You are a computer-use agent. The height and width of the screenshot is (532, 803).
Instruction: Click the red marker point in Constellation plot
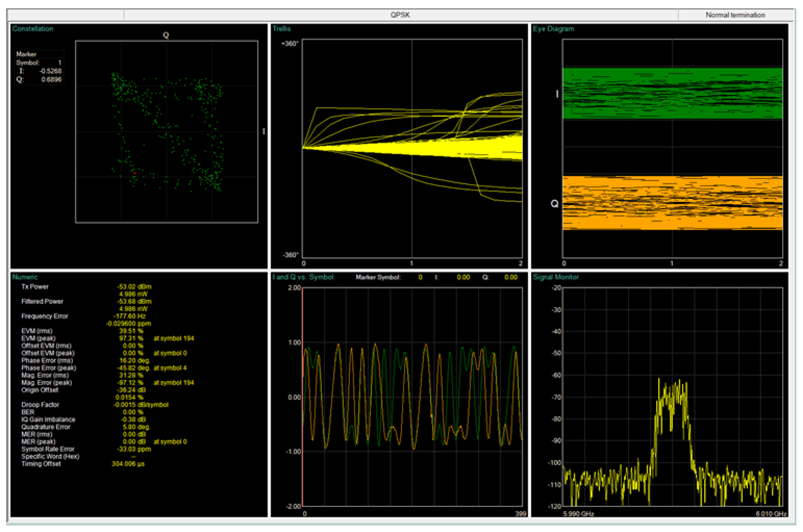(135, 173)
